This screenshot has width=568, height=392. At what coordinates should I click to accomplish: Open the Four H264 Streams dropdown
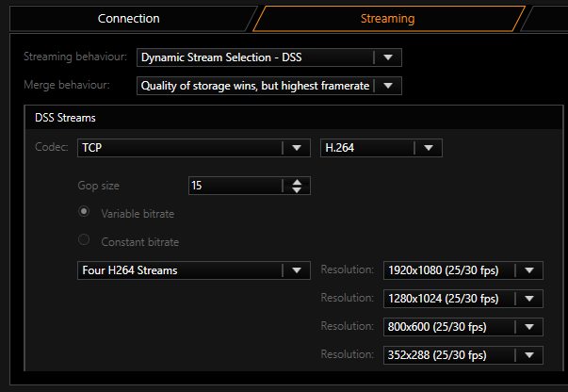194,270
